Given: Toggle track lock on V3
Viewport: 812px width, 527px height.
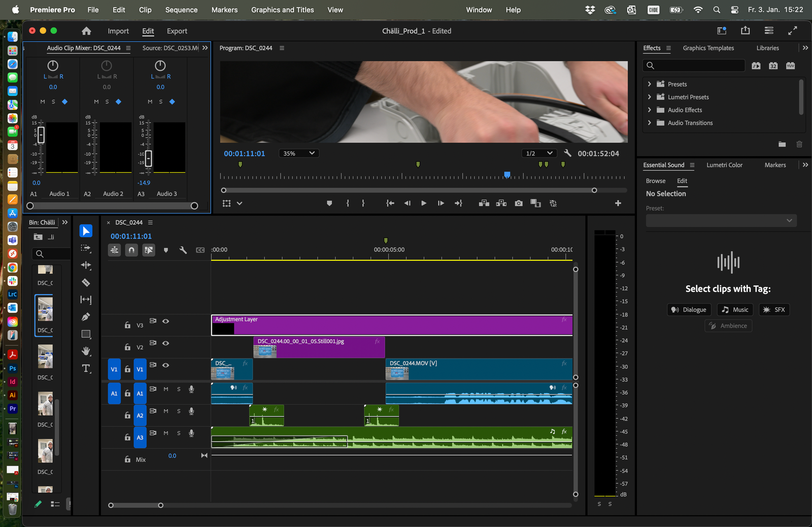Looking at the screenshot, I should pos(127,325).
